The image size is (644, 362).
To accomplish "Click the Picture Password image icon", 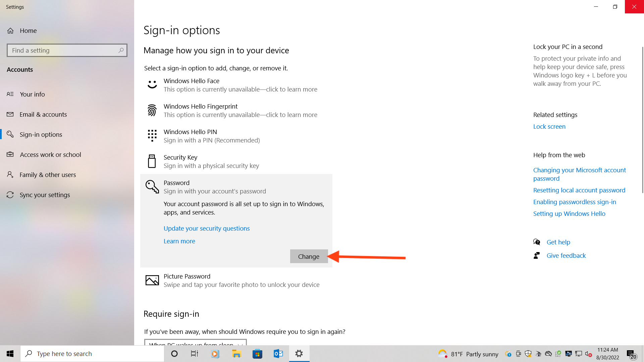I will (x=152, y=280).
